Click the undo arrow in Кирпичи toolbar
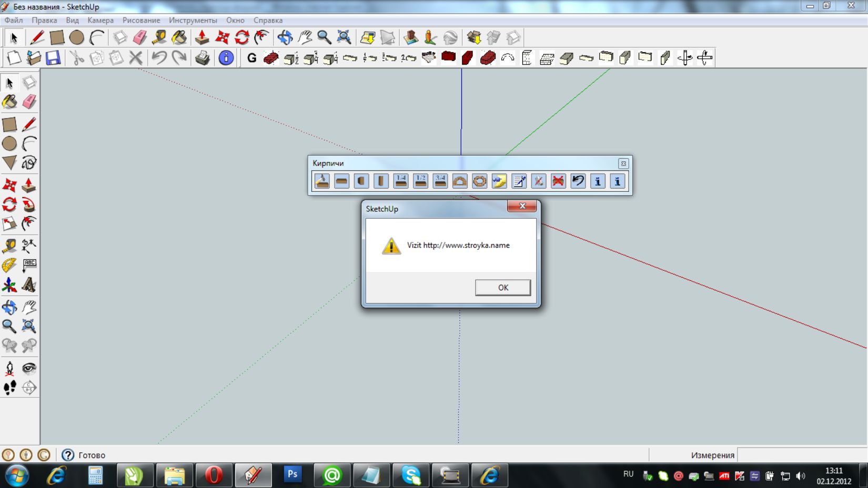 pyautogui.click(x=578, y=181)
